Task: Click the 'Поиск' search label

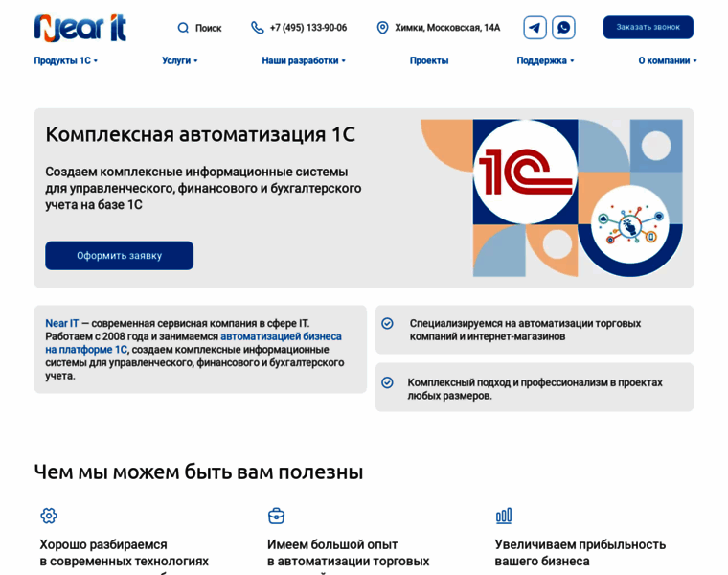Action: [x=209, y=28]
